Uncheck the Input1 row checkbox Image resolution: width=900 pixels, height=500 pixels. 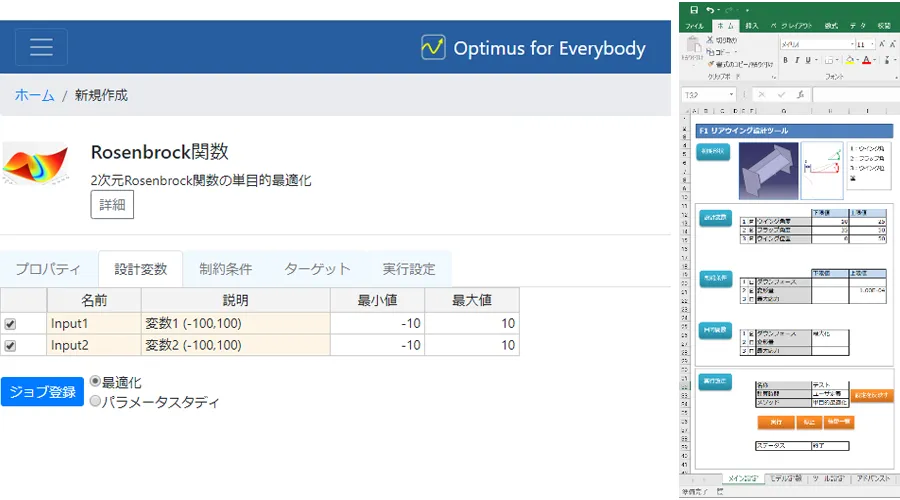[10, 324]
